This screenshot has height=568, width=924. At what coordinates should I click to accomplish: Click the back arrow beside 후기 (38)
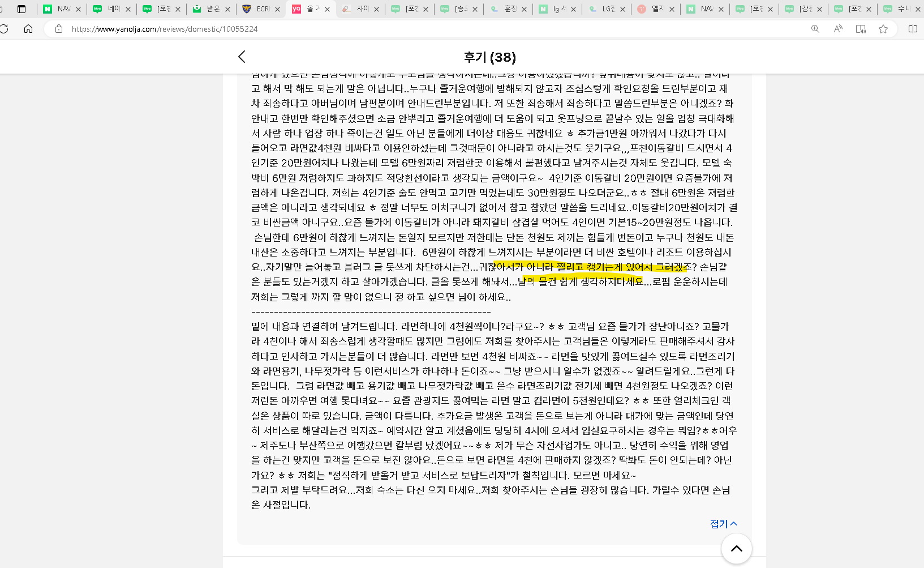click(x=242, y=57)
